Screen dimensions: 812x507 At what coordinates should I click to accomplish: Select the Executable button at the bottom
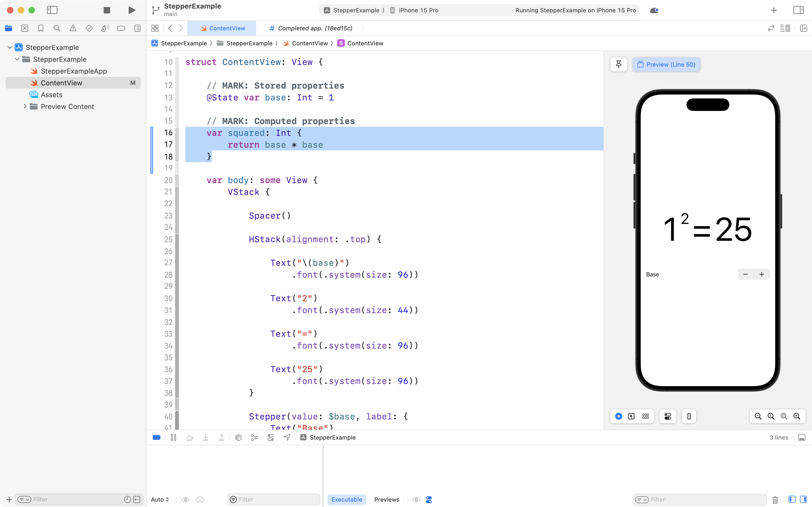pyautogui.click(x=347, y=499)
